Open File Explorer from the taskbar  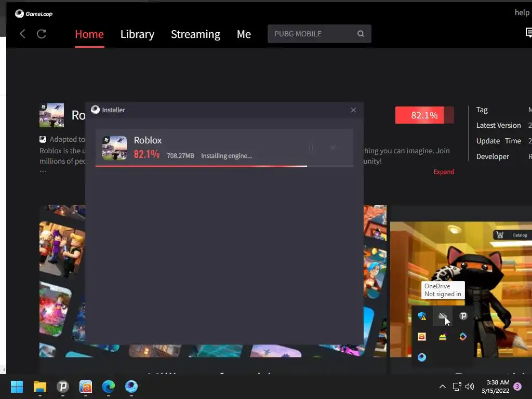[39, 387]
